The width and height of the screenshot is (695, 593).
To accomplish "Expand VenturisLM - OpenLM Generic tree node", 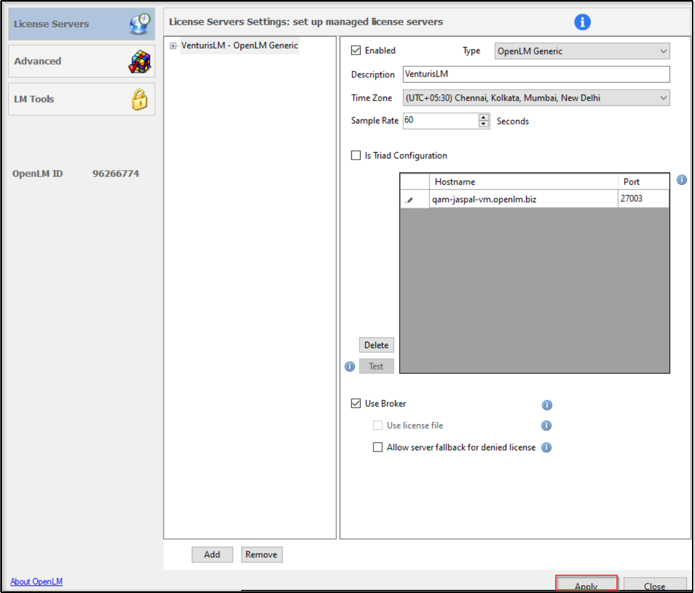I will pyautogui.click(x=174, y=46).
